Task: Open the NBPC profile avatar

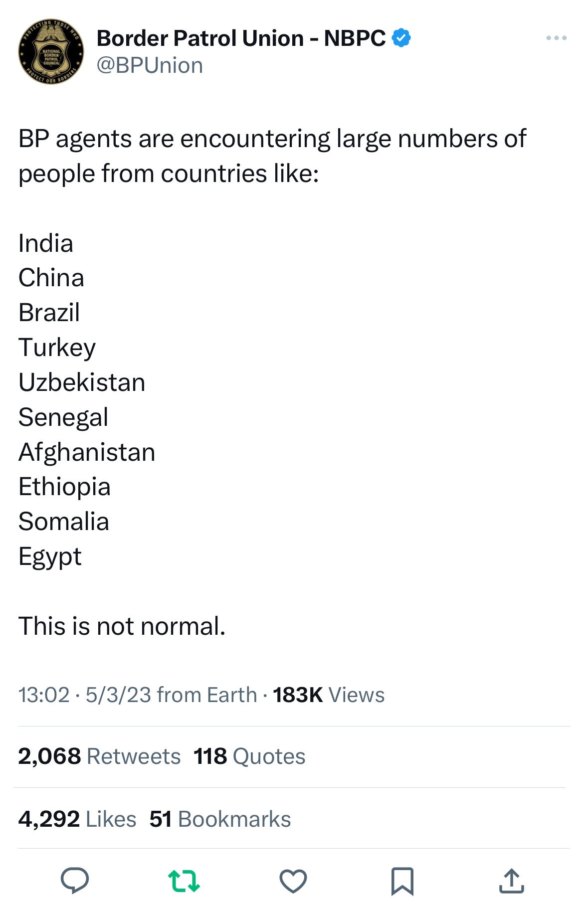Action: [x=51, y=51]
